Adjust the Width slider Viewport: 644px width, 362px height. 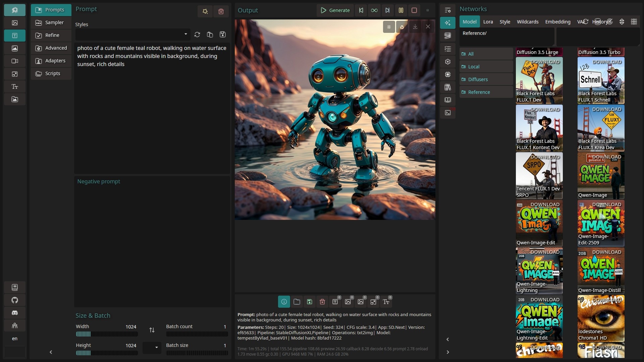[107, 334]
